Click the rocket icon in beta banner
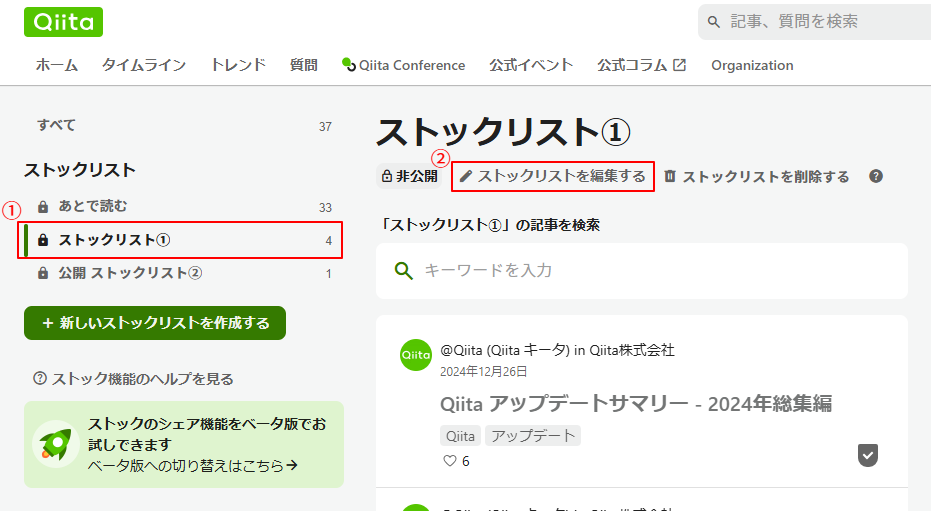Image resolution: width=931 pixels, height=511 pixels. coord(56,444)
